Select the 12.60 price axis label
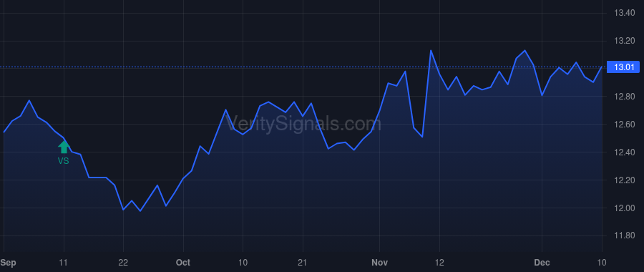Image resolution: width=644 pixels, height=272 pixels. coord(624,125)
